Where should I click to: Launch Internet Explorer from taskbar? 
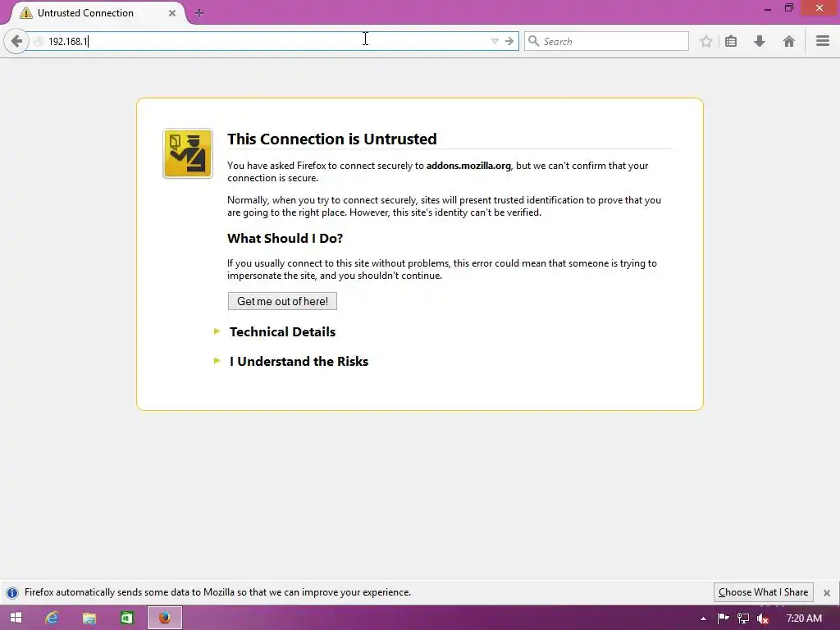(52, 618)
